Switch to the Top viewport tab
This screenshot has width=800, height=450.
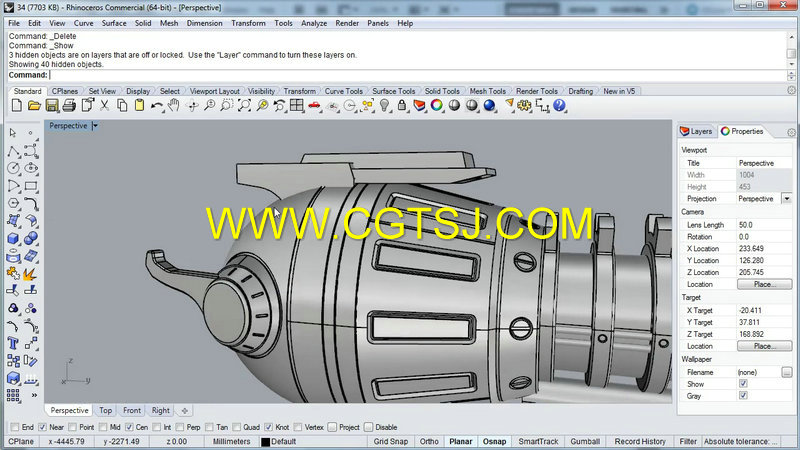106,410
